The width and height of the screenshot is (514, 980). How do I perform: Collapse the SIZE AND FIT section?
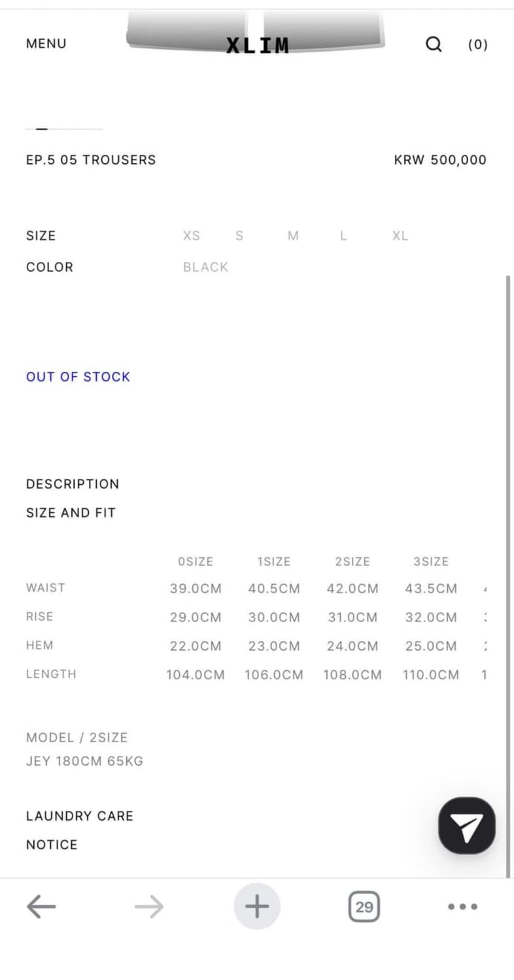pyautogui.click(x=71, y=513)
